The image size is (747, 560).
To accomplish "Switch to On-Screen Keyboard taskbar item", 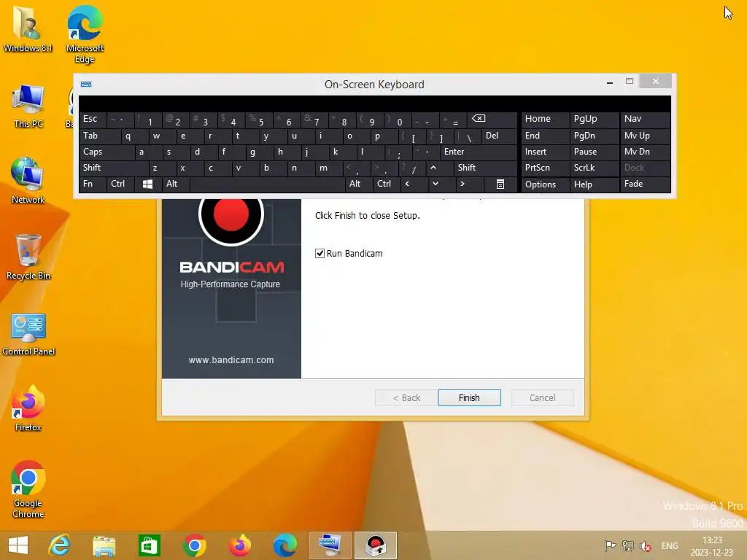I will pyautogui.click(x=330, y=545).
